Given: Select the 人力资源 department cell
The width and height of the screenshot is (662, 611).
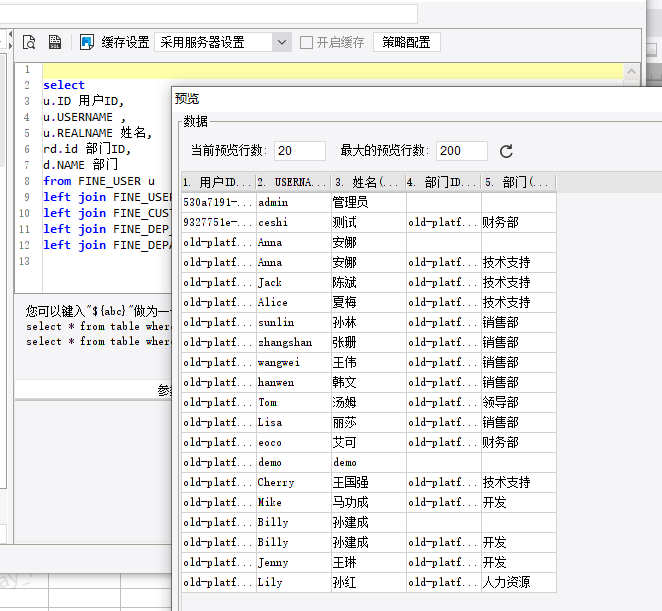Looking at the screenshot, I should click(518, 582).
